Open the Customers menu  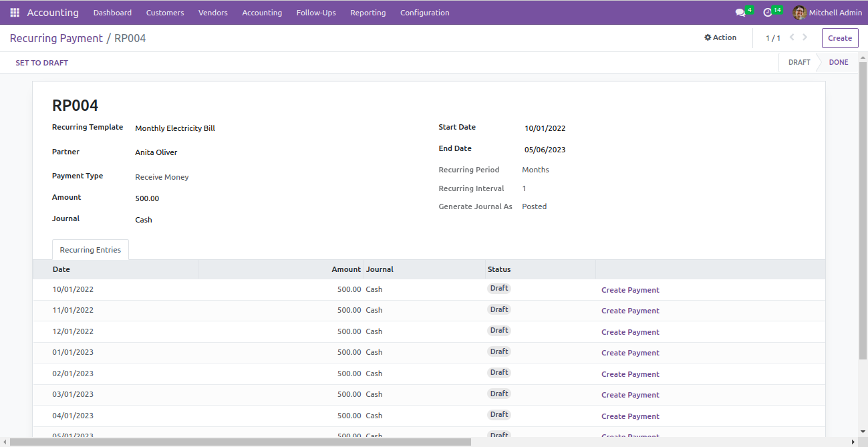click(165, 13)
